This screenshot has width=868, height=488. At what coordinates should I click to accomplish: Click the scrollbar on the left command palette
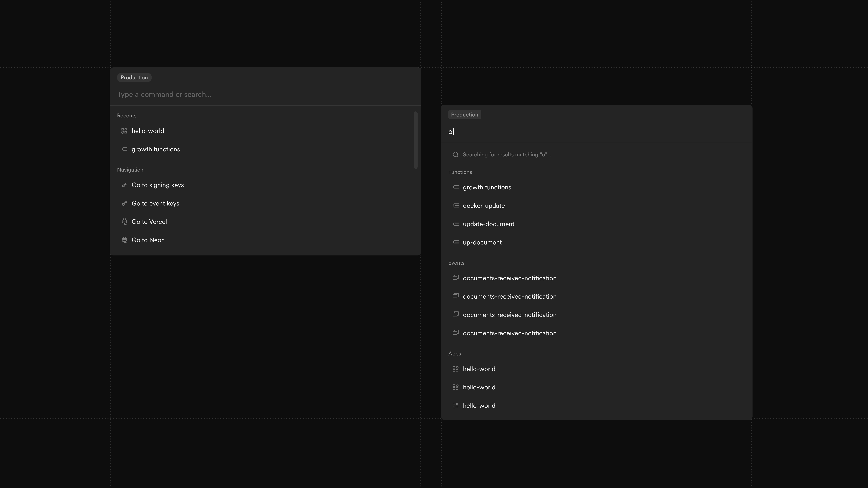click(416, 140)
